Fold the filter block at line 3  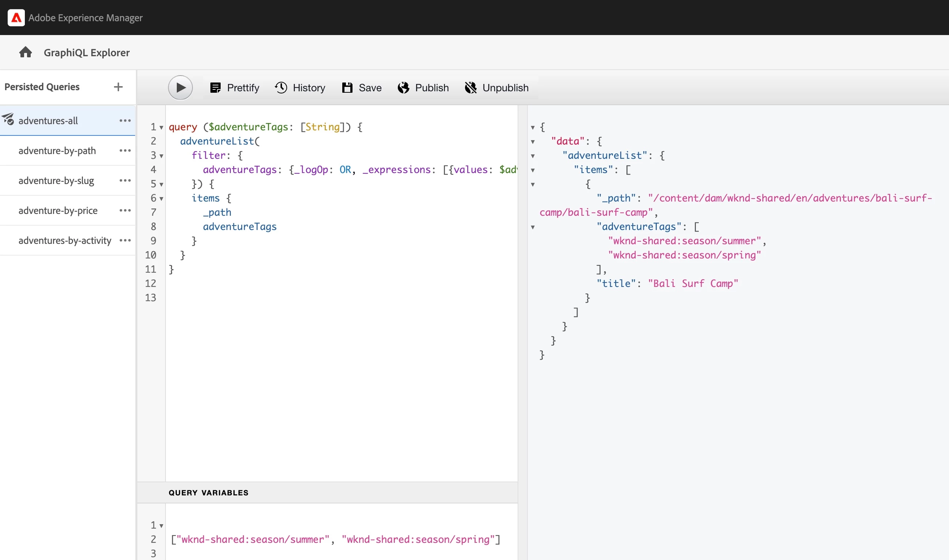click(x=161, y=156)
